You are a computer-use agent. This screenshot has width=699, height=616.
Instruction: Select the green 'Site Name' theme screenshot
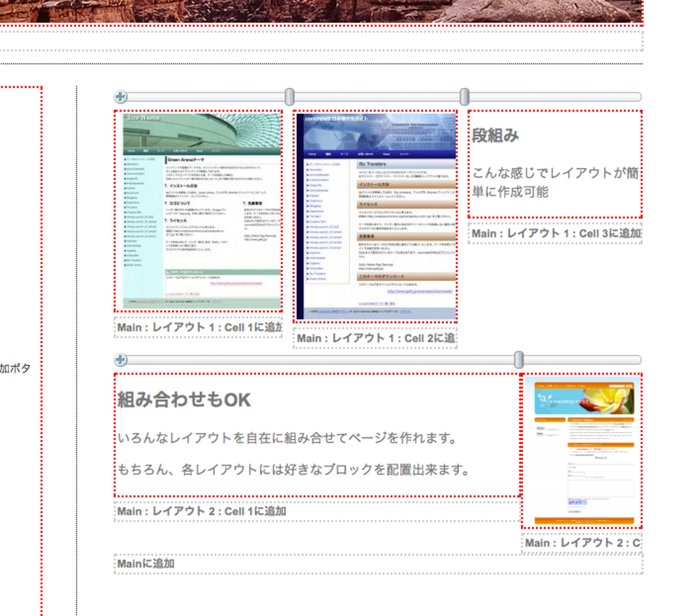202,211
